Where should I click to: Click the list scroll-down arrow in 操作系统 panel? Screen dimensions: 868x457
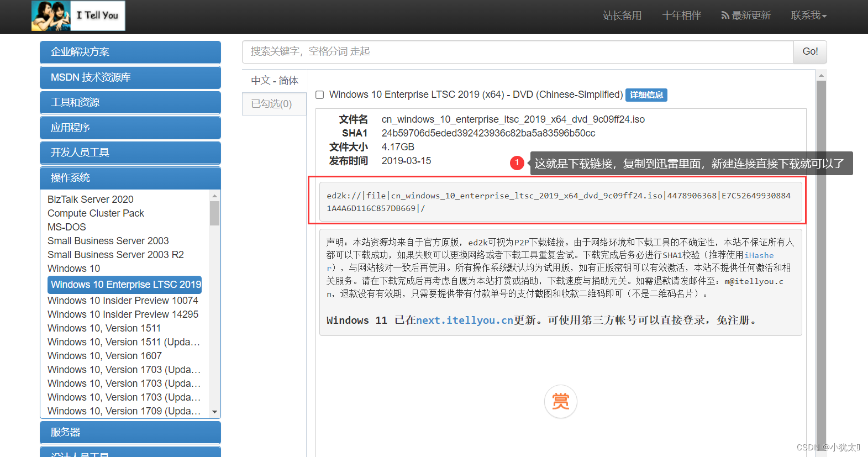(215, 412)
